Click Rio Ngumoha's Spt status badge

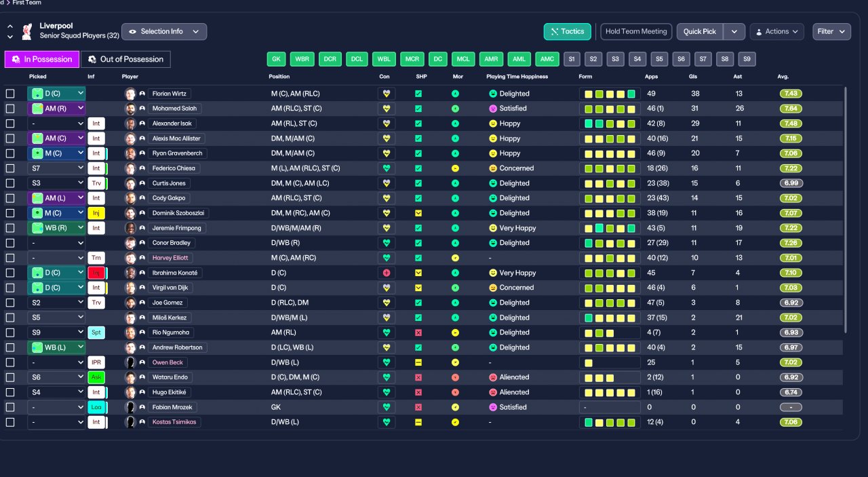pyautogui.click(x=96, y=332)
